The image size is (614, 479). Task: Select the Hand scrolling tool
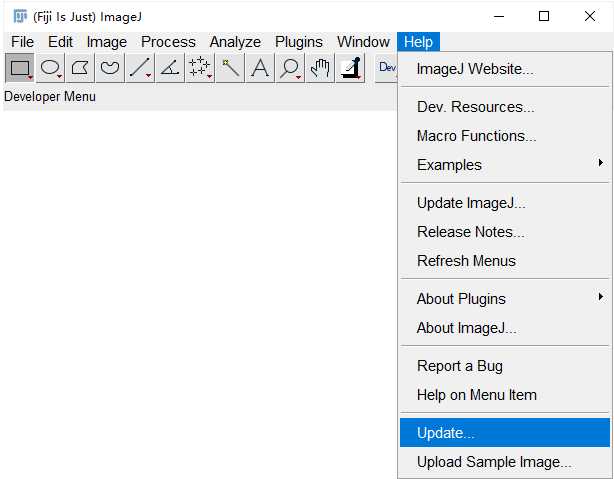320,68
